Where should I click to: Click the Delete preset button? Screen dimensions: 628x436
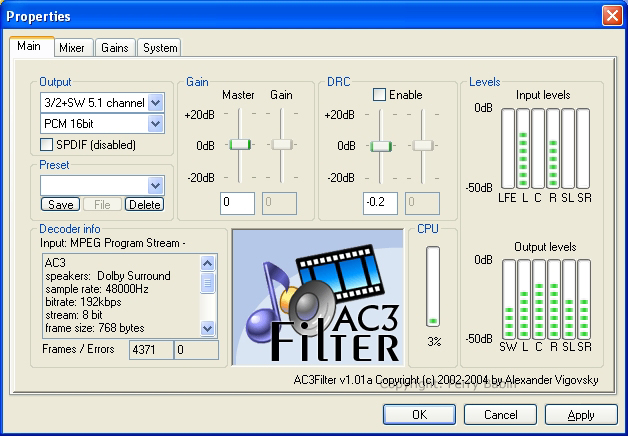coord(144,204)
